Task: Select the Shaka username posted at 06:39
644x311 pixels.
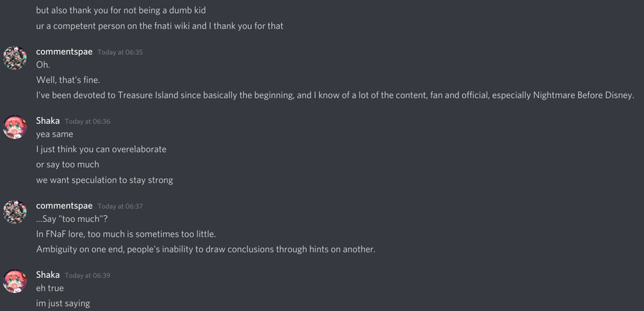Action: 48,275
